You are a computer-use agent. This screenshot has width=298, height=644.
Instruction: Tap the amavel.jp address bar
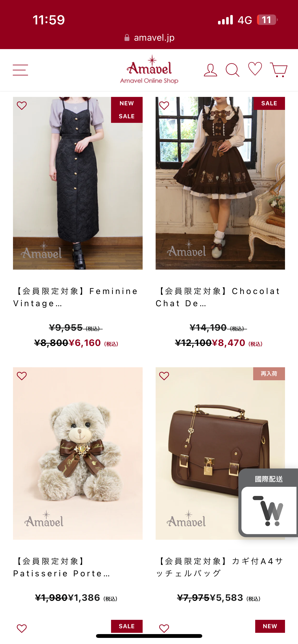pos(149,38)
